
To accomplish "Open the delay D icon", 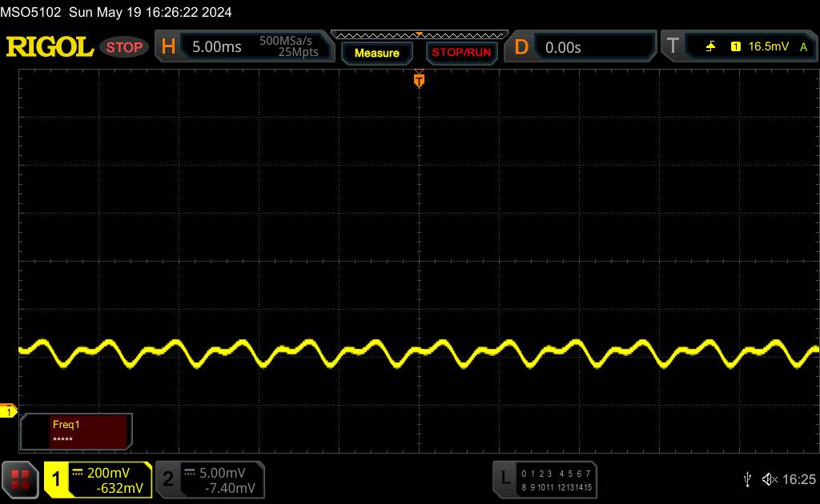I will tap(521, 47).
